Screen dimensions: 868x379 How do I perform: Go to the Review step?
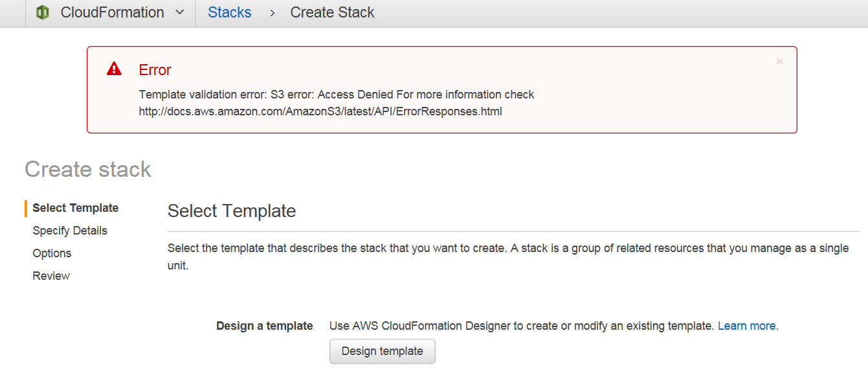[51, 276]
